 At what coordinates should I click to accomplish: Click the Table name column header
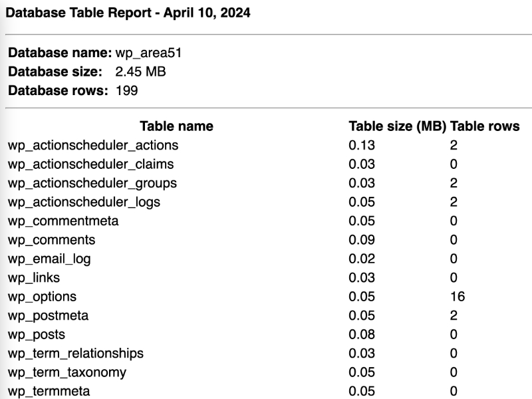pyautogui.click(x=176, y=126)
